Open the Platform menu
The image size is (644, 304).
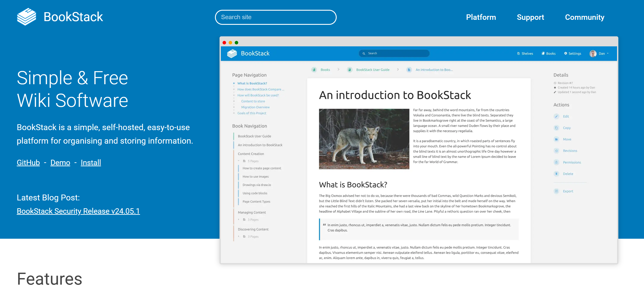pyautogui.click(x=481, y=17)
